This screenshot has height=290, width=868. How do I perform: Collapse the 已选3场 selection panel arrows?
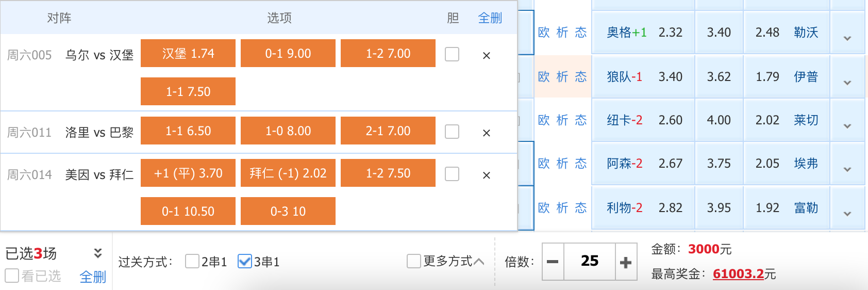(97, 253)
